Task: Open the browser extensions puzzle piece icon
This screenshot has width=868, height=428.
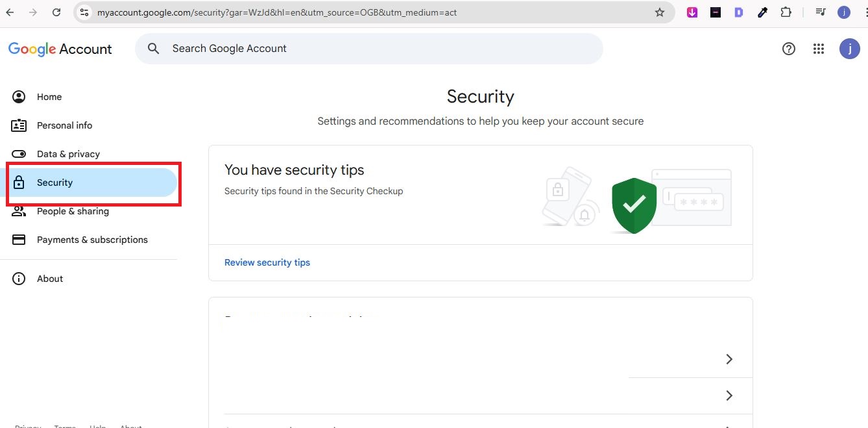Action: point(786,12)
